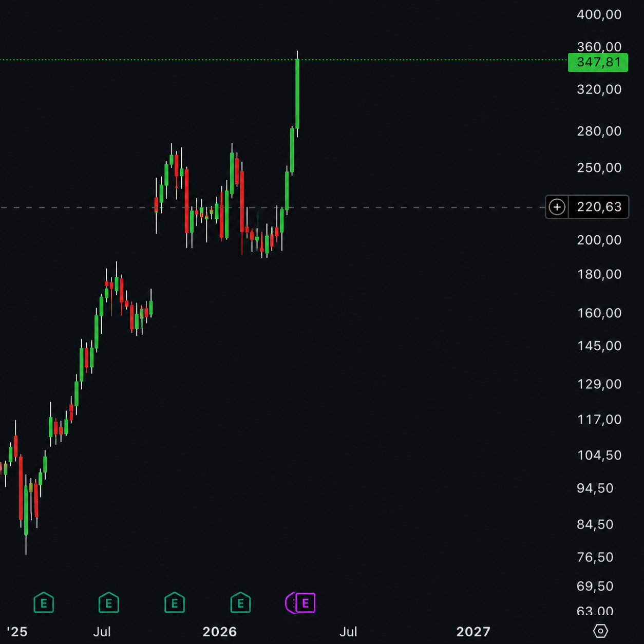
Task: Click the 280,00 price axis label
Action: point(599,131)
